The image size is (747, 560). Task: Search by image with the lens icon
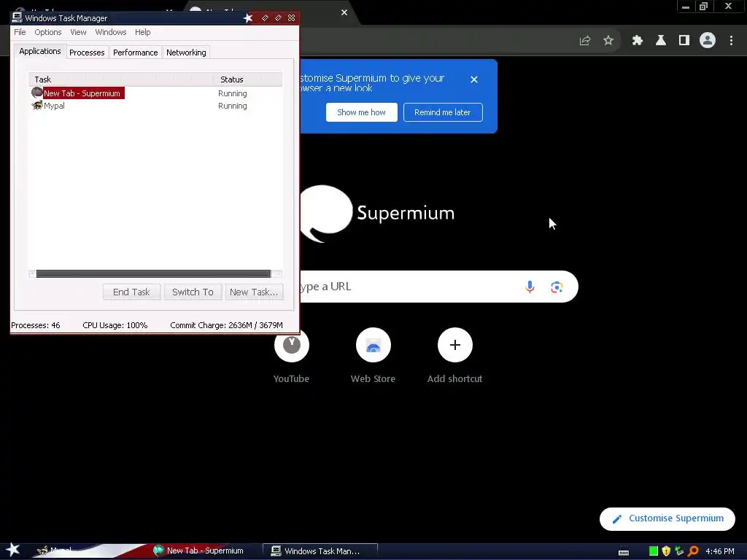[557, 287]
